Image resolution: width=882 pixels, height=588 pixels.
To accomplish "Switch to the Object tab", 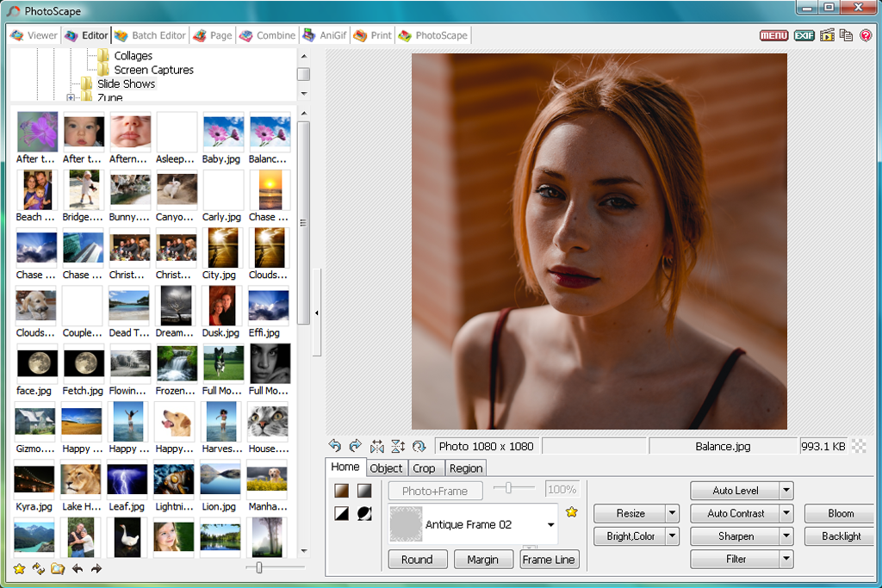I will (x=386, y=468).
